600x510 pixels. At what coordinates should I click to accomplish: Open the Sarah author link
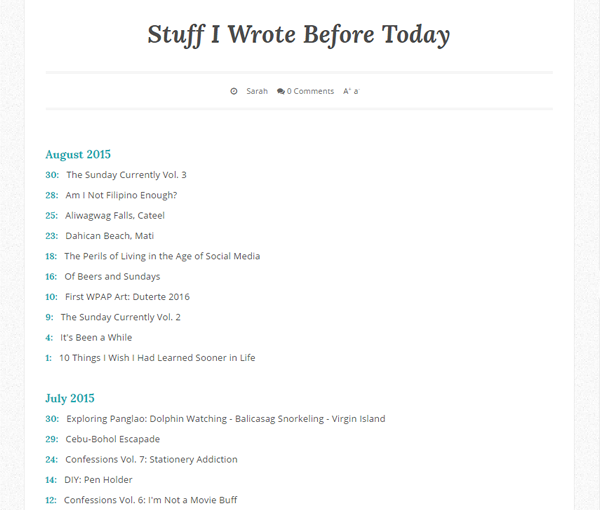[257, 91]
